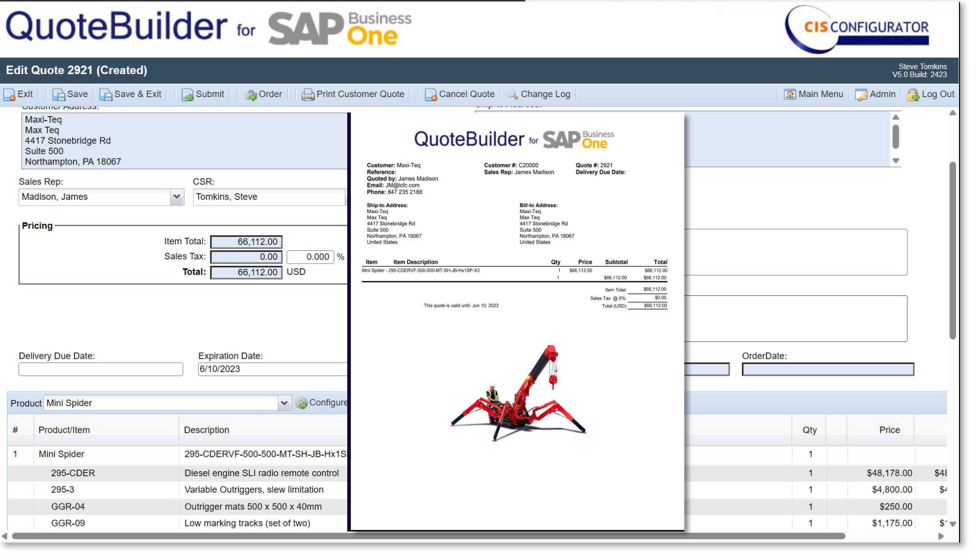The image size is (980, 554).
Task: Click the Sales Tax amount field
Action: [x=246, y=257]
